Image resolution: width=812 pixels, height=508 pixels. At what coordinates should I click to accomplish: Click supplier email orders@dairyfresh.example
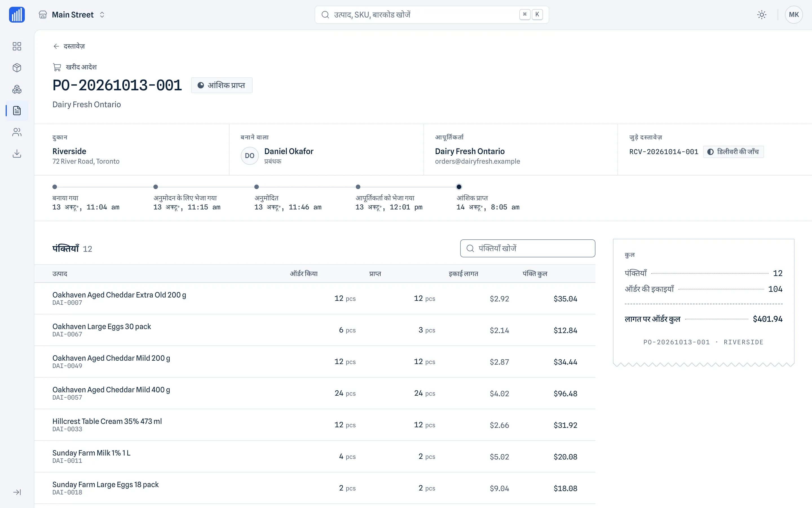tap(477, 161)
